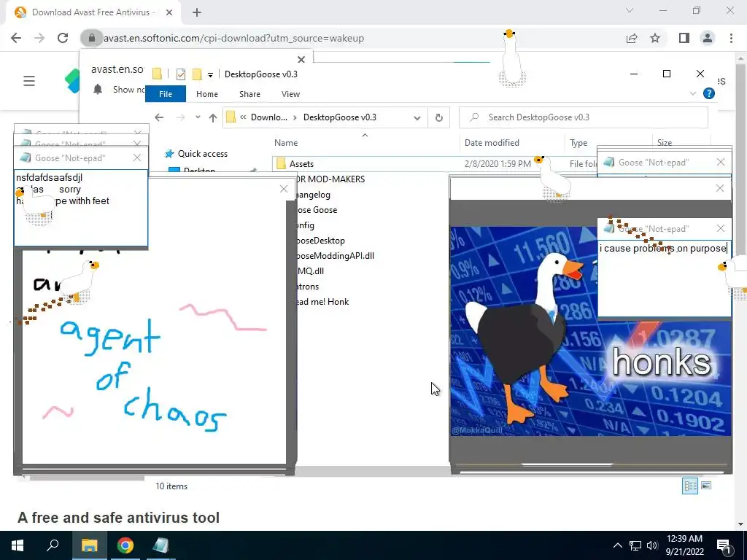The height and width of the screenshot is (560, 747).
Task: Open recent locations dropdown arrow
Action: tap(198, 117)
